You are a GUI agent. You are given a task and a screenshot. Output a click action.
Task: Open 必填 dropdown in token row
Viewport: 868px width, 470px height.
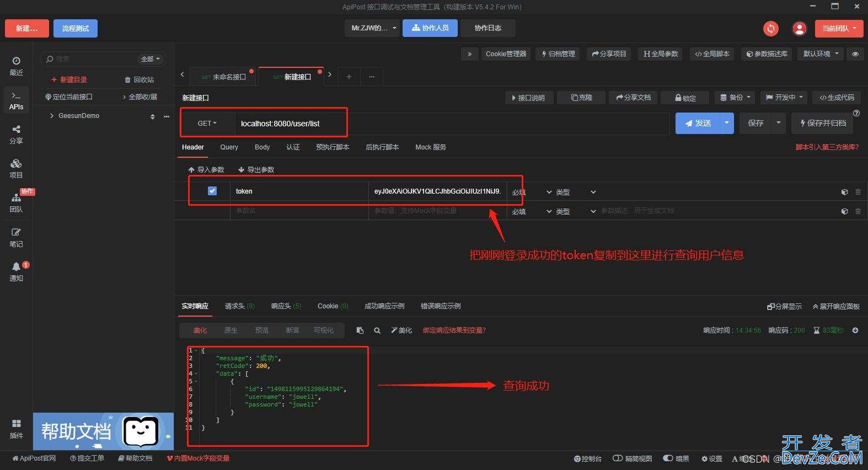pos(532,192)
